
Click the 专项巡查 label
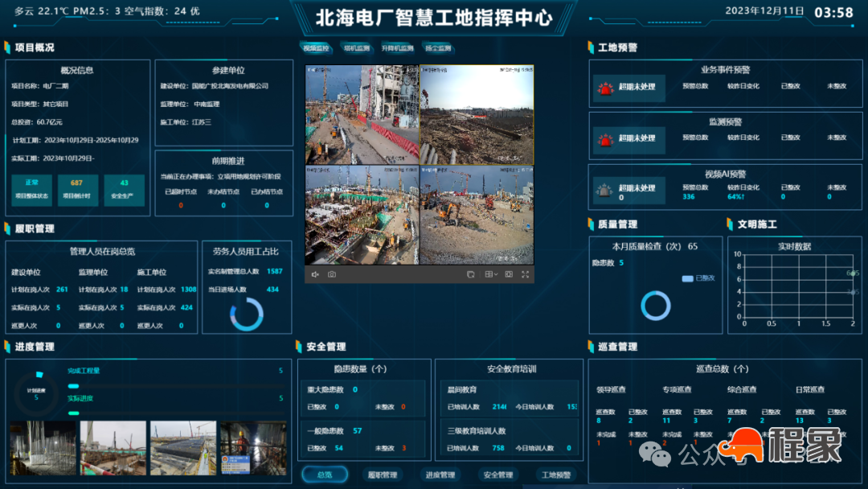point(677,389)
